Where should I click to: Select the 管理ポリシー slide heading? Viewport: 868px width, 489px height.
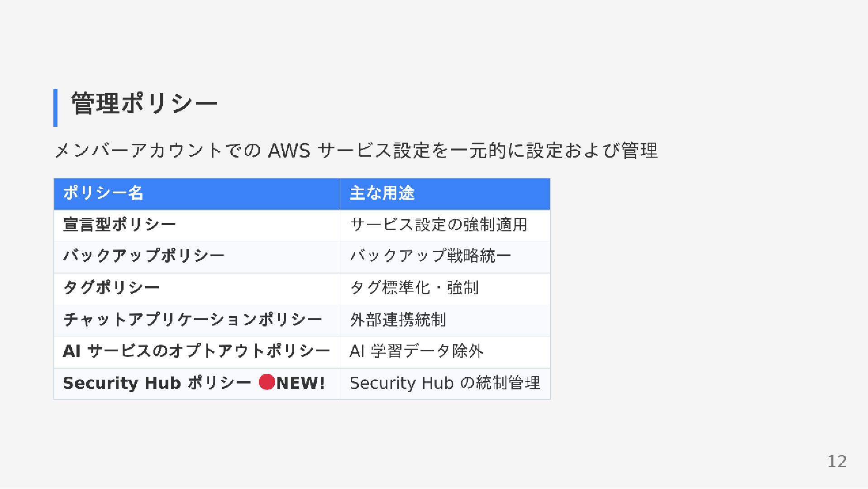tap(144, 104)
